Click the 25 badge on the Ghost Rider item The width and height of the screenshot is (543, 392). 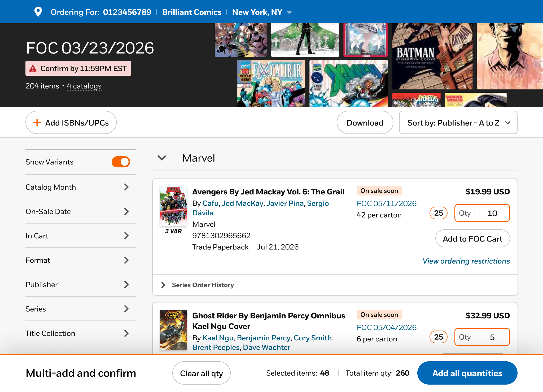438,337
